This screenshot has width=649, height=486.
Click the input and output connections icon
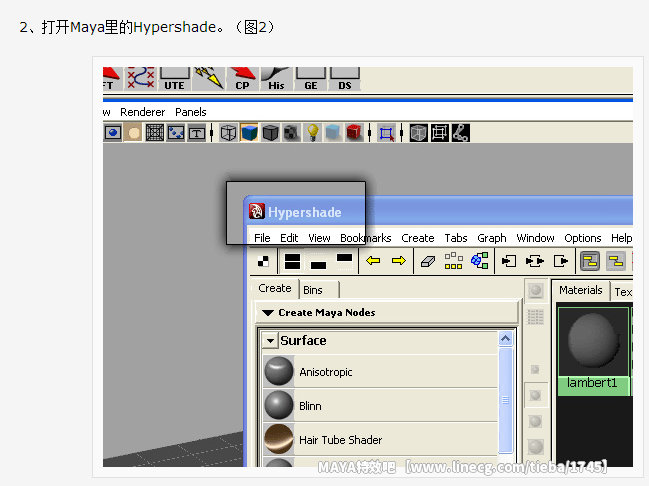pos(535,261)
